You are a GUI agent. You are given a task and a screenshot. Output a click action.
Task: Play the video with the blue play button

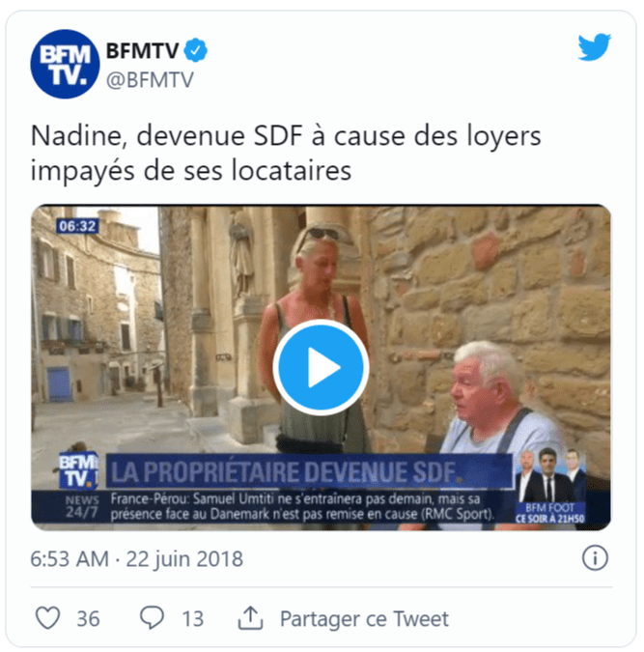[321, 368]
